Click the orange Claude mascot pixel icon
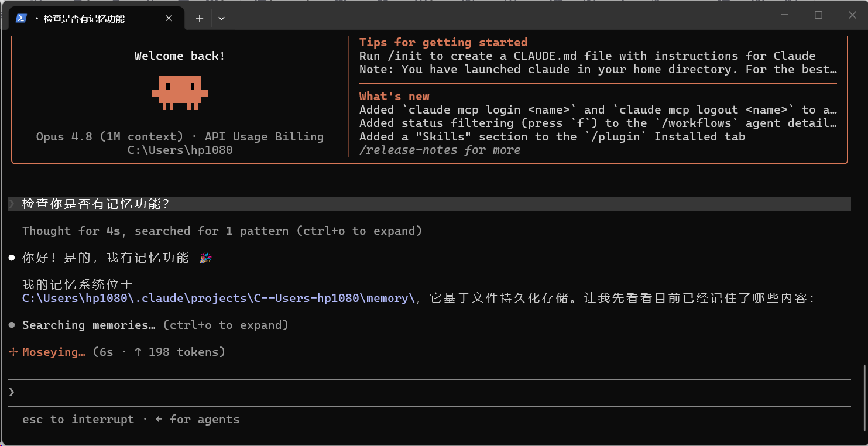 pos(180,92)
